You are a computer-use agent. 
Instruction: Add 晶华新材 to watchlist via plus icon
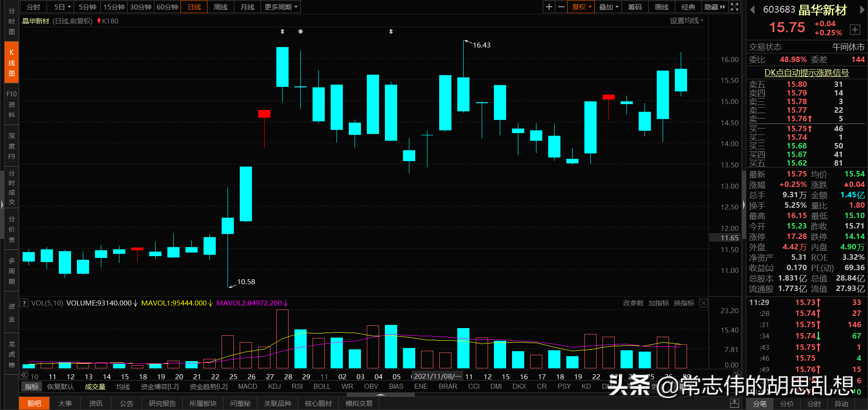click(855, 30)
